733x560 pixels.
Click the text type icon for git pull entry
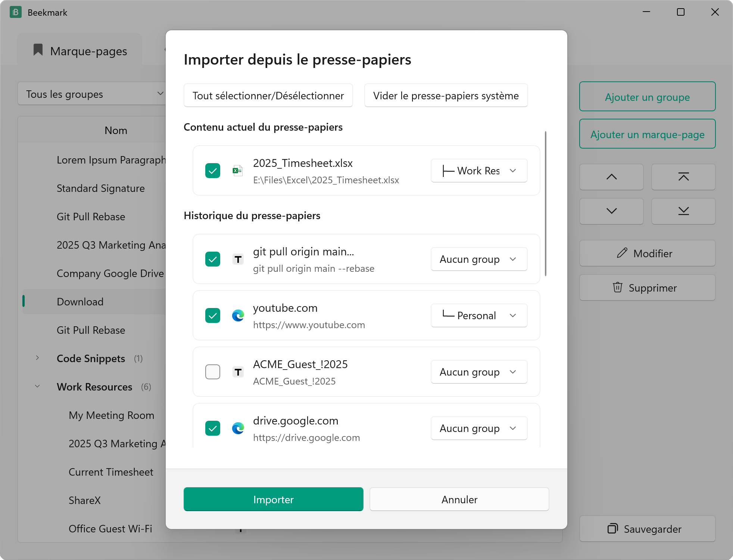pos(238,259)
